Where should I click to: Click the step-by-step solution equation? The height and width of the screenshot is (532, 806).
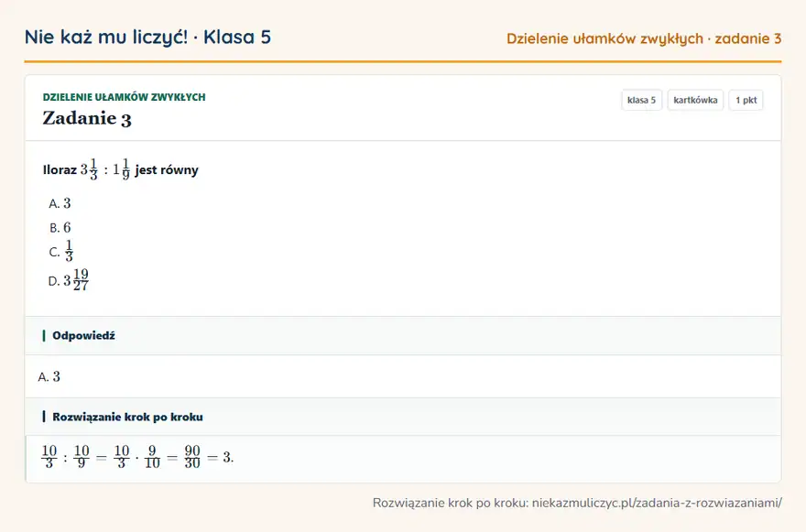click(x=137, y=457)
